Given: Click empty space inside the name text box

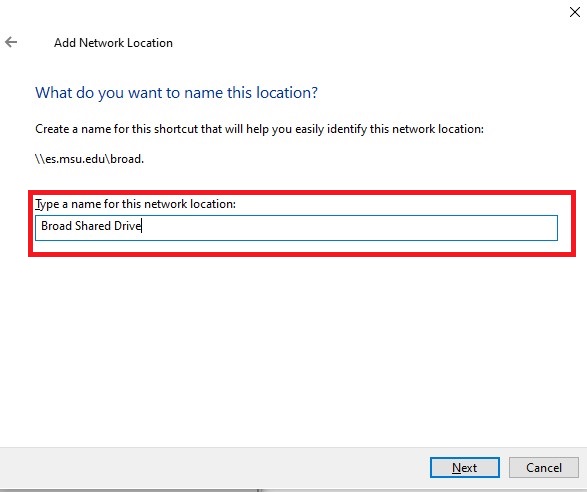Looking at the screenshot, I should [x=348, y=228].
